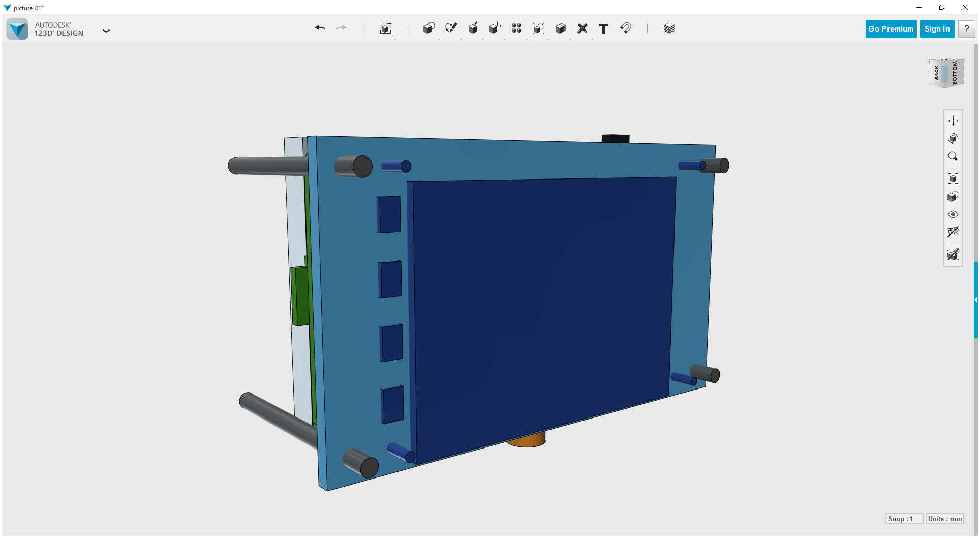Open the Materials tool
Image resolution: width=980 pixels, height=538 pixels.
point(669,28)
